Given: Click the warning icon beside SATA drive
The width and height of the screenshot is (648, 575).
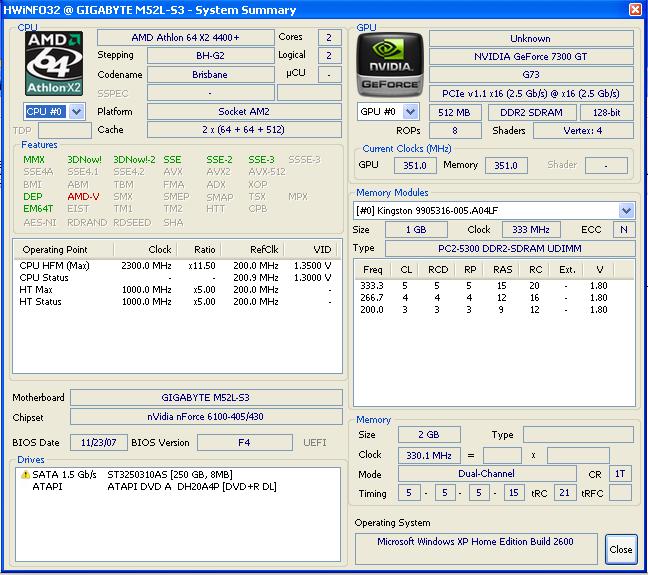Looking at the screenshot, I should 25,475.
